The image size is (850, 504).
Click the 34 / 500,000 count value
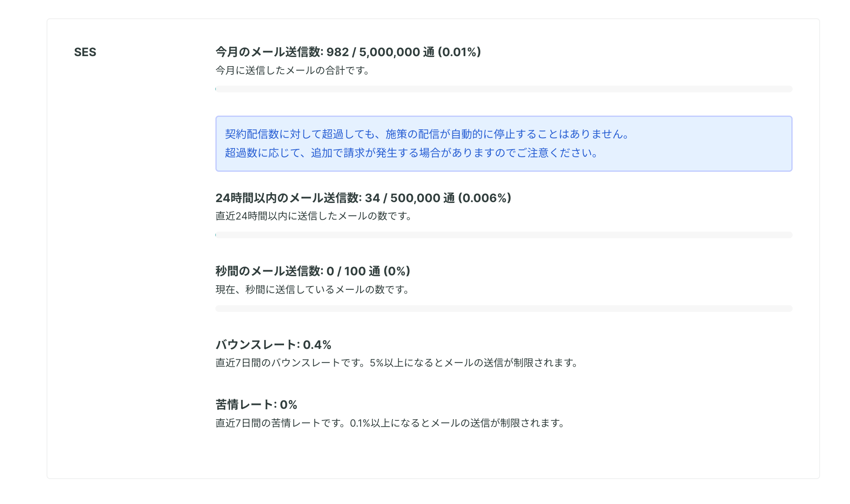(403, 198)
